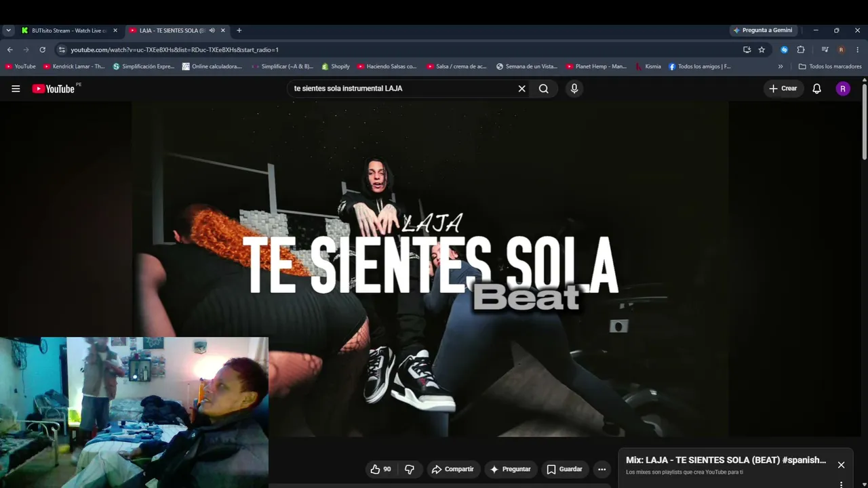The width and height of the screenshot is (868, 488).
Task: Go back with the browser back arrow
Action: click(x=9, y=49)
